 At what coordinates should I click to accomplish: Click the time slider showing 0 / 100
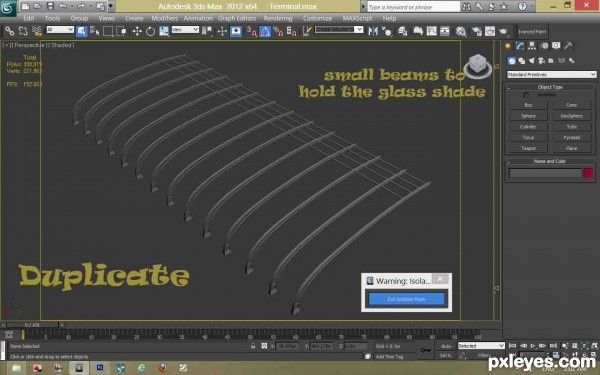(x=33, y=325)
